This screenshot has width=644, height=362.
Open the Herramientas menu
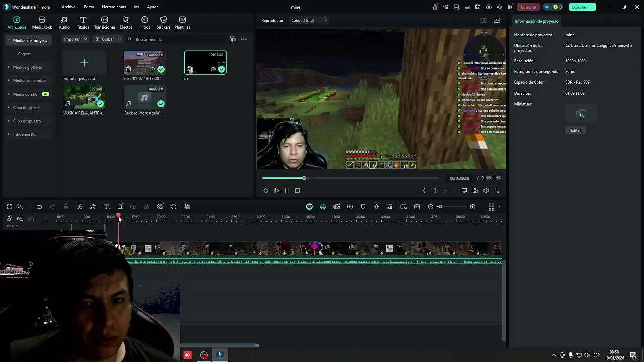point(114,7)
